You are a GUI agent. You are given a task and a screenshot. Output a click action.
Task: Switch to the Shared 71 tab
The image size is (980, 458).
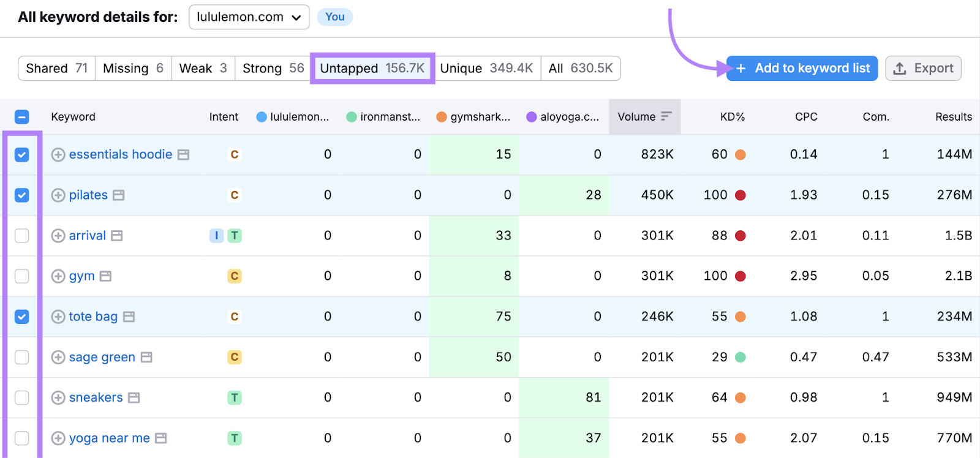point(57,68)
